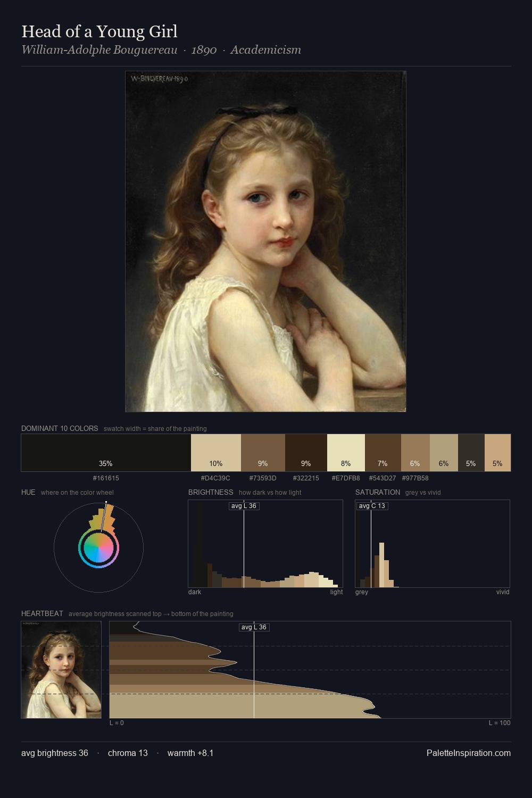Viewport: 532px width, 798px height.
Task: Click the "warmth +8.1" footer stat
Action: (190, 753)
